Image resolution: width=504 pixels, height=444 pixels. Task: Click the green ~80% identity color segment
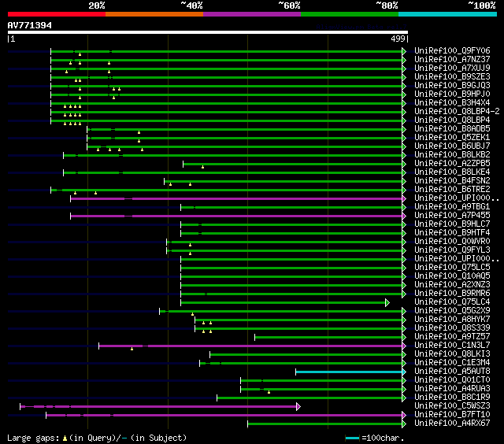pyautogui.click(x=350, y=14)
